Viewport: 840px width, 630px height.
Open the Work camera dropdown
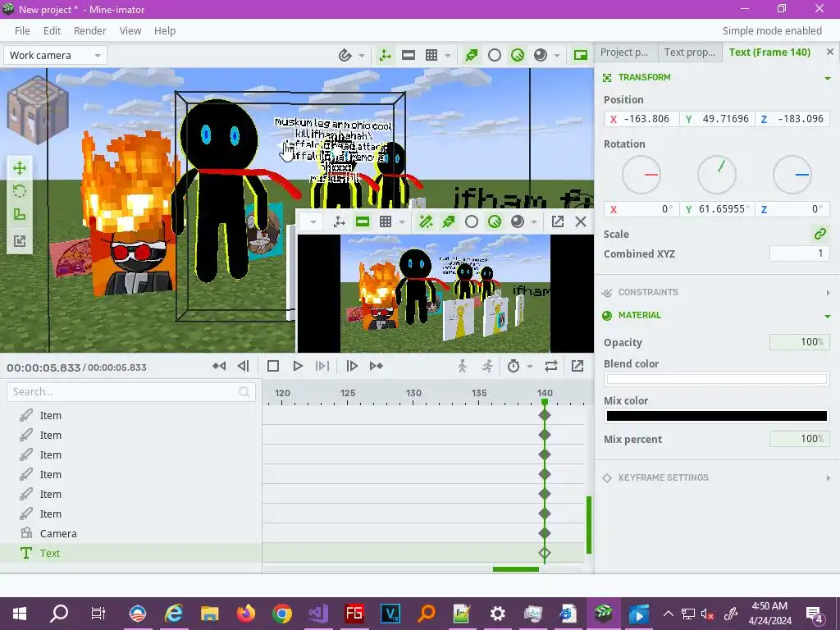click(x=55, y=55)
